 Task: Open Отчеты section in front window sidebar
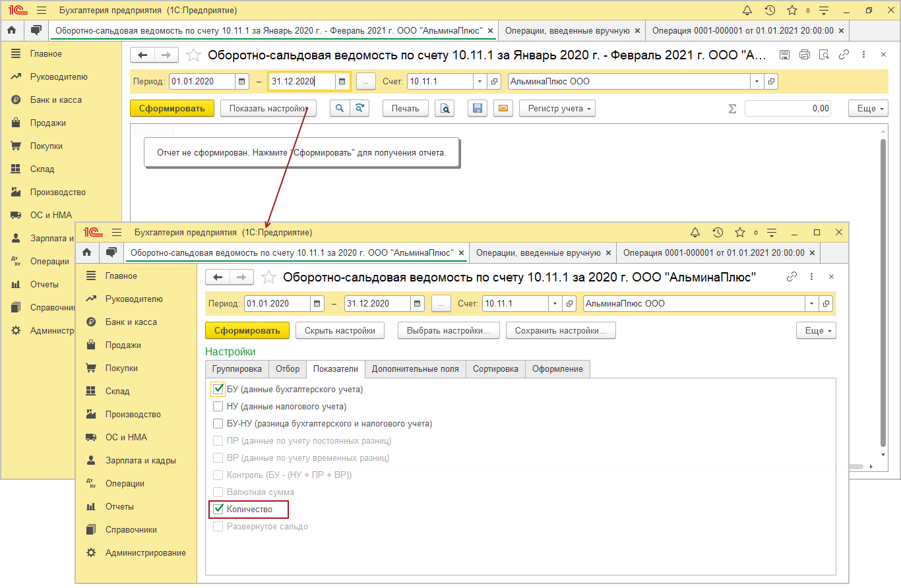click(x=119, y=506)
